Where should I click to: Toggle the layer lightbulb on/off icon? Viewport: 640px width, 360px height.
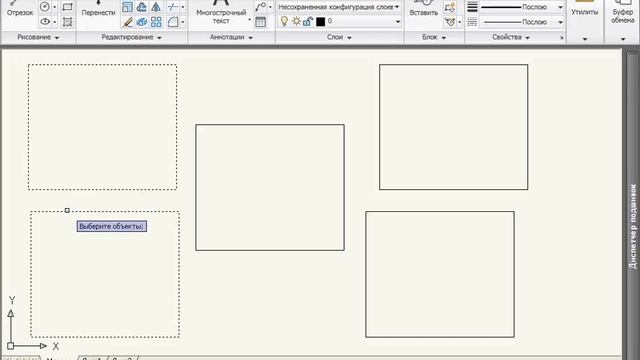point(284,21)
